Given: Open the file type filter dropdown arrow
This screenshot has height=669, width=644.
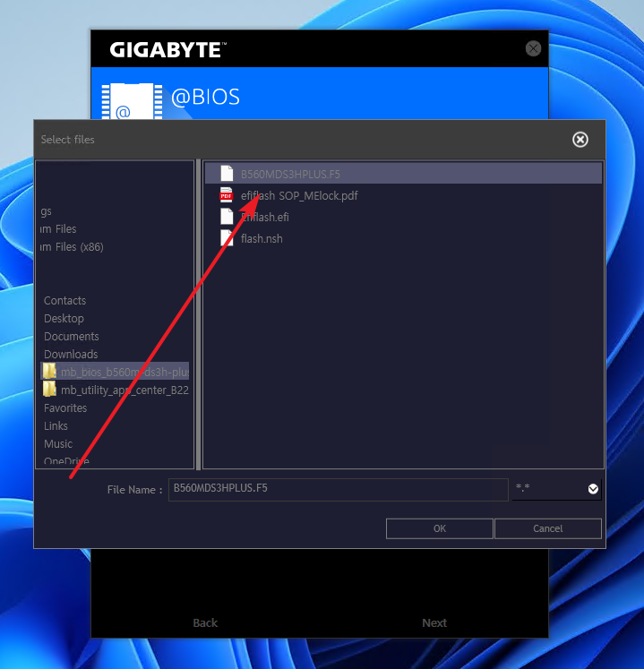Looking at the screenshot, I should 593,489.
